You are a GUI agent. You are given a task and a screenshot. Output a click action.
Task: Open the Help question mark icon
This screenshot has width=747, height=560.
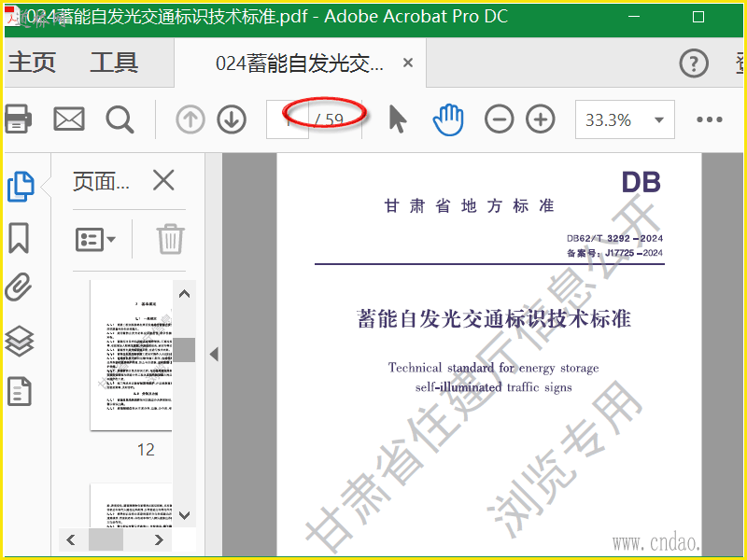pos(694,63)
